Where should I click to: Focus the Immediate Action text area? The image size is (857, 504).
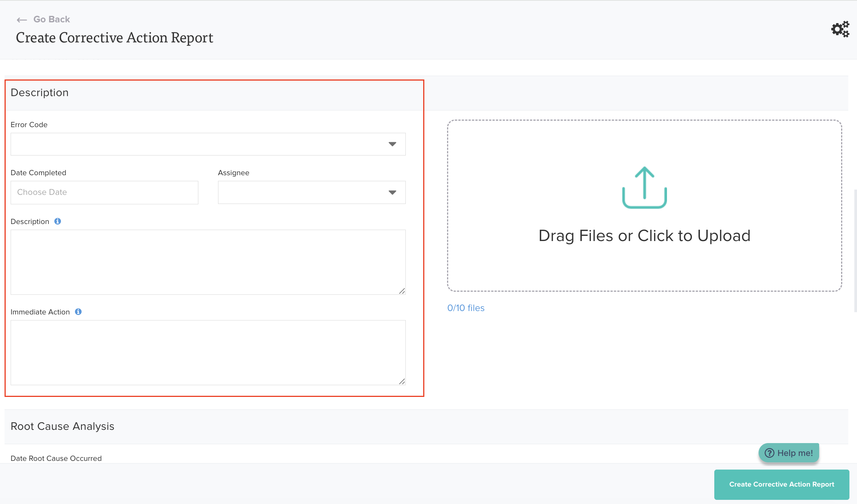point(208,352)
